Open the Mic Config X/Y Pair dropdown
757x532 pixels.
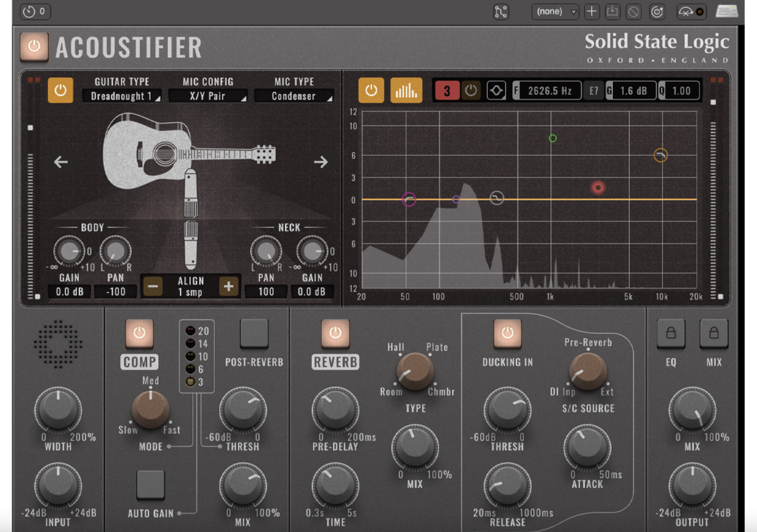207,96
